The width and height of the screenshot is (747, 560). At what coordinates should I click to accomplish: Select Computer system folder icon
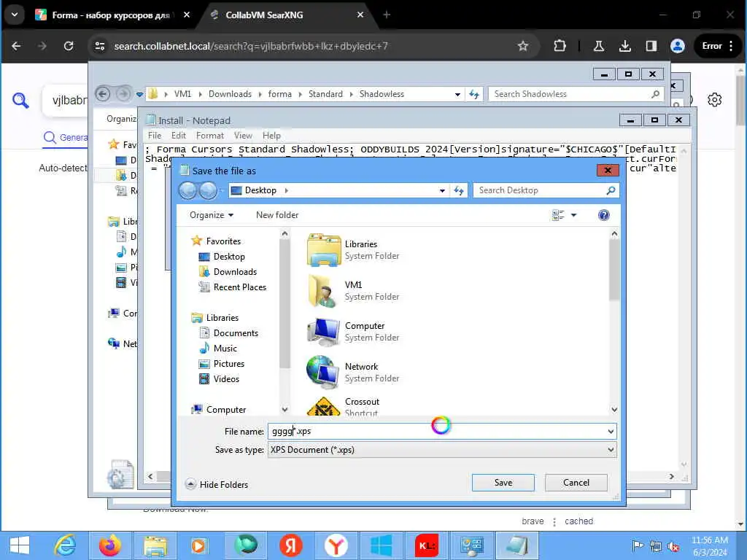click(x=323, y=332)
